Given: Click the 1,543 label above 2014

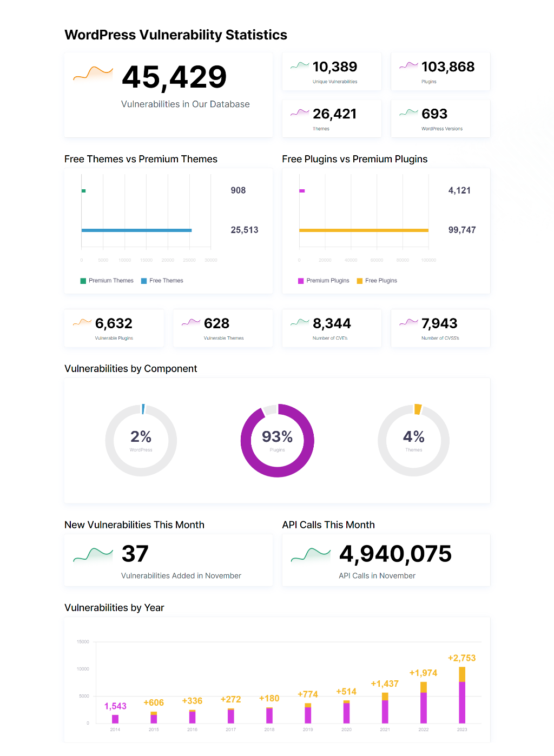Looking at the screenshot, I should coord(115,706).
